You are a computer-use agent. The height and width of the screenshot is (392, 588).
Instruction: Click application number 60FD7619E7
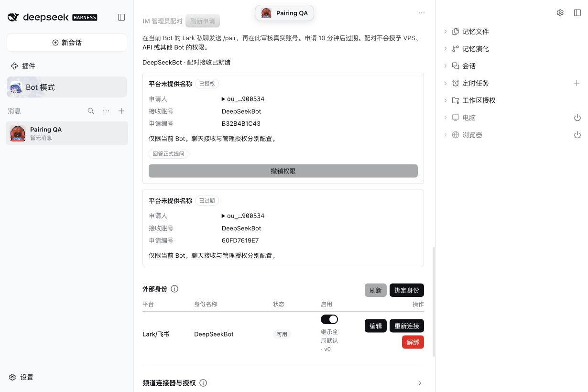click(x=240, y=240)
